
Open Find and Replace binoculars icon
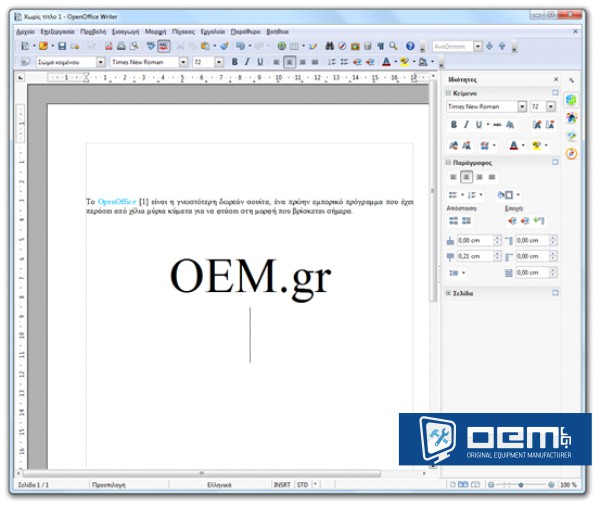click(329, 46)
